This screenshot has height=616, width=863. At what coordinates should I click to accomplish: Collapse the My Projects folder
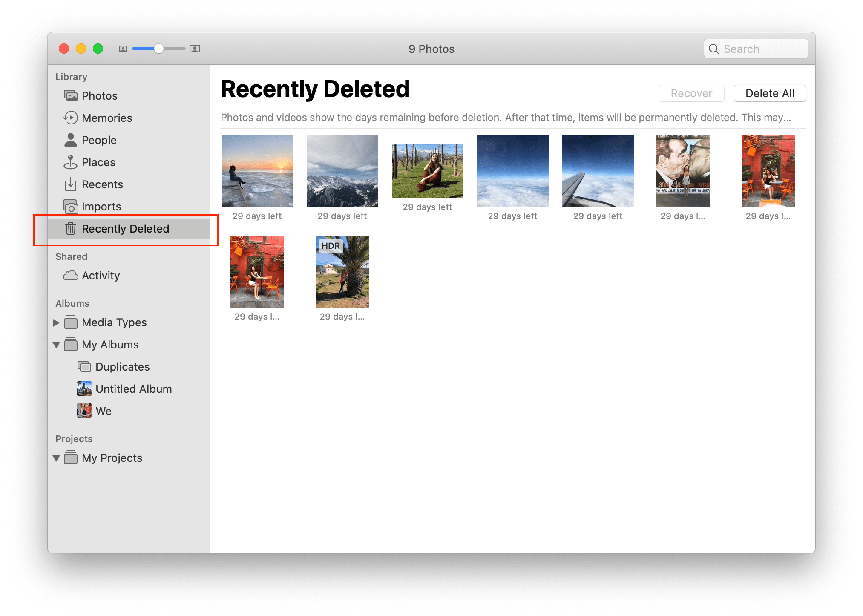click(x=63, y=458)
